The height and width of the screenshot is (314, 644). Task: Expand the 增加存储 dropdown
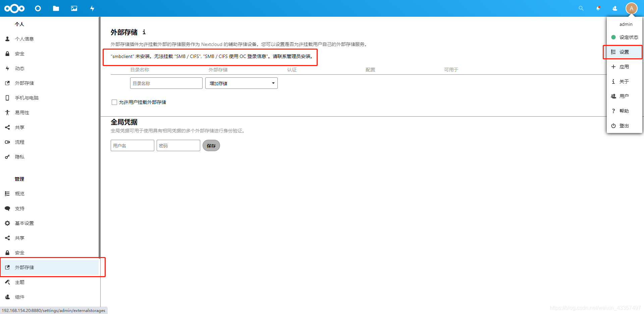click(x=241, y=83)
